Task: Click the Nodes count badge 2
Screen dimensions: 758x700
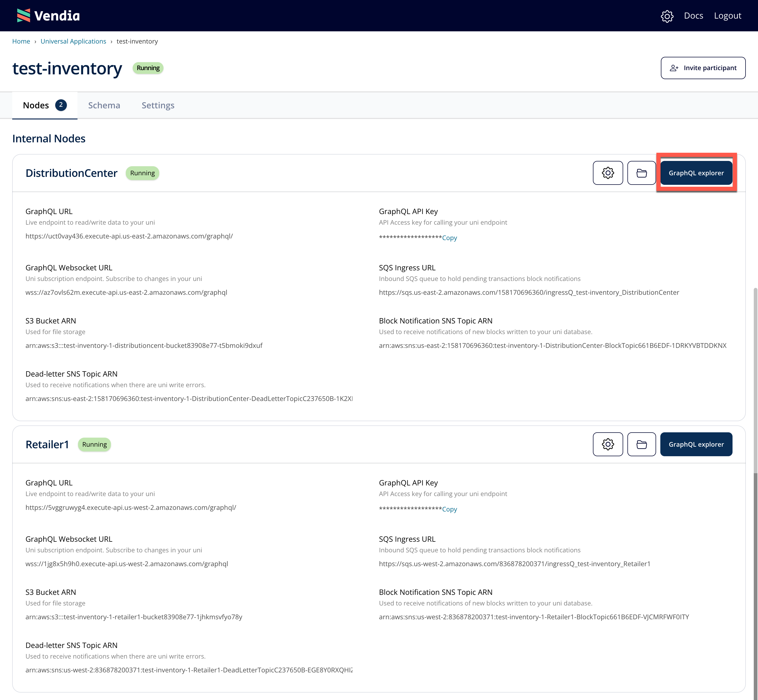Action: (61, 105)
